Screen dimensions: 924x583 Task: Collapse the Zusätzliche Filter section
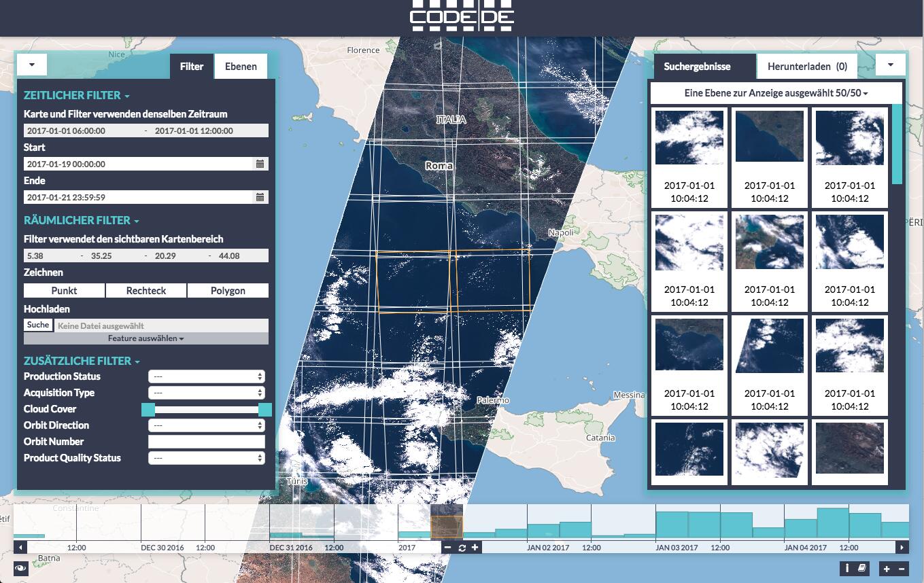tap(82, 361)
